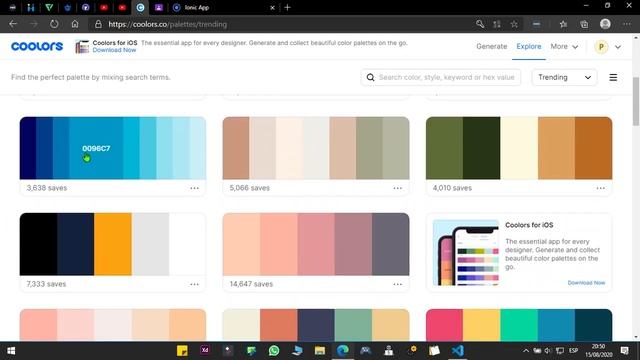Click the brown-orange swatch in 4,010 saves palette

pyautogui.click(x=593, y=148)
